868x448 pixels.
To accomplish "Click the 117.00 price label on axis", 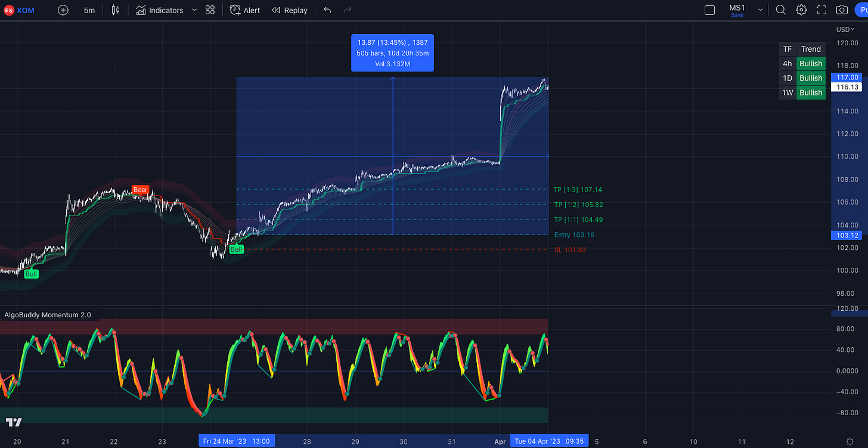I will (847, 77).
